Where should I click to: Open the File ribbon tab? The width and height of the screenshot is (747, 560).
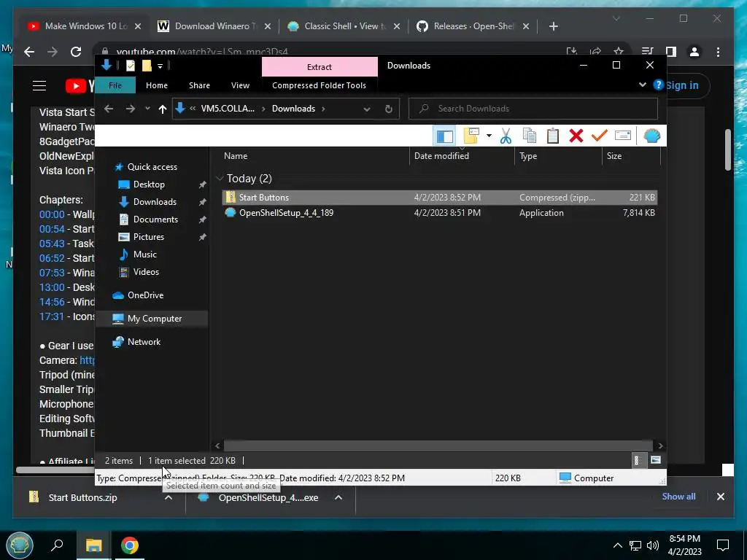pyautogui.click(x=115, y=85)
